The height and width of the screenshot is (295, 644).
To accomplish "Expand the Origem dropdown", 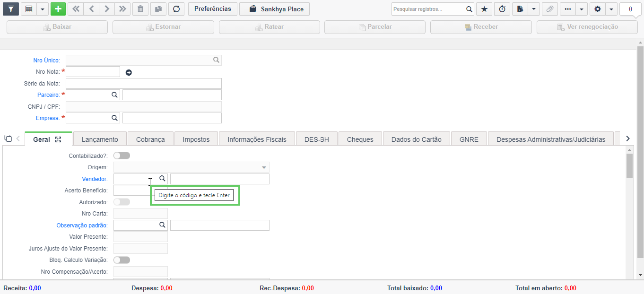I will 264,167.
